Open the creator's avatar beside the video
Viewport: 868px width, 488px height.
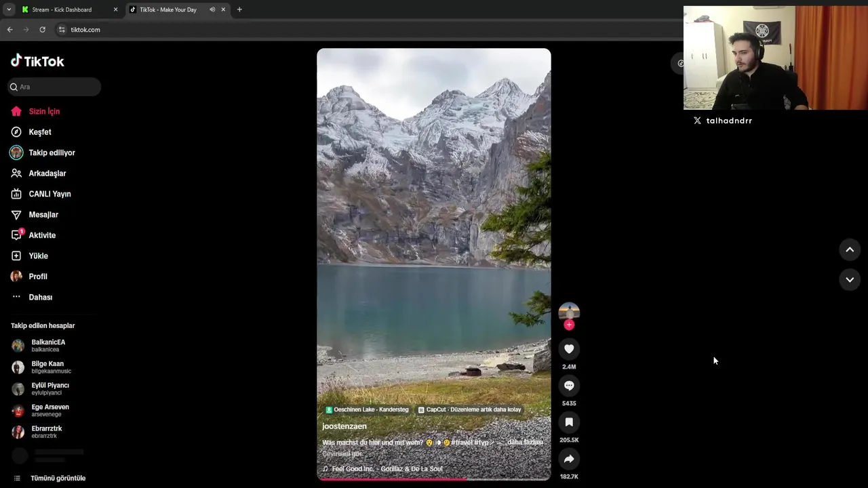point(569,312)
